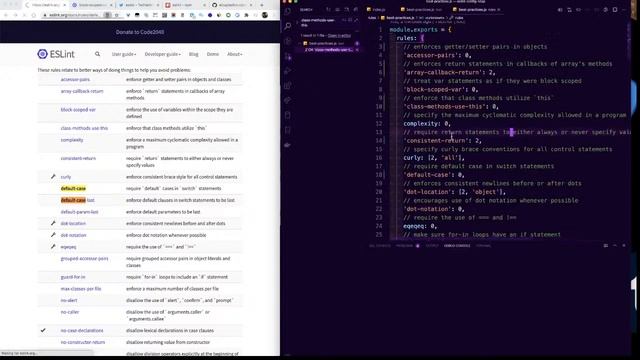The width and height of the screenshot is (640, 360).
Task: Collapse the best-practices.js search result group
Action: click(x=300, y=43)
